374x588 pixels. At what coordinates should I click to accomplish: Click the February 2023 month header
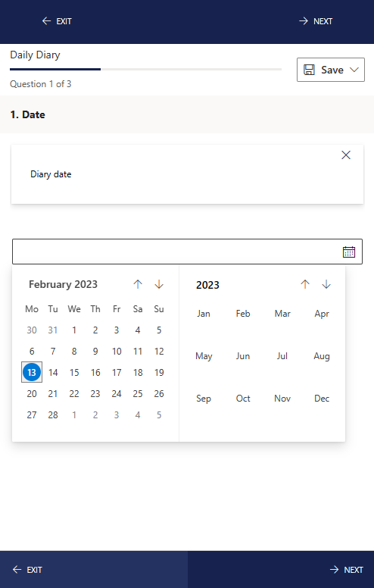pyautogui.click(x=63, y=284)
